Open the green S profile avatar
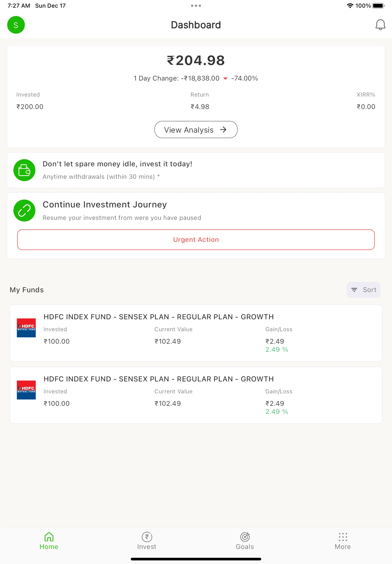 click(16, 25)
